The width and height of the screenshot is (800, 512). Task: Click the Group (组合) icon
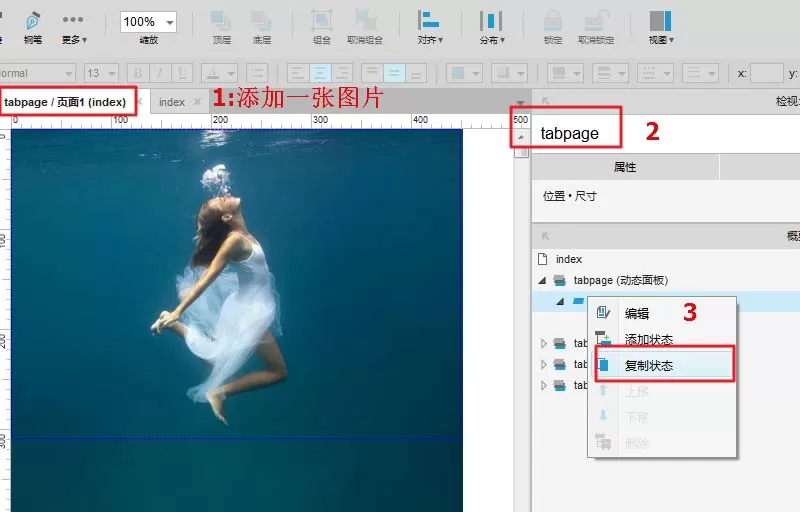321,28
